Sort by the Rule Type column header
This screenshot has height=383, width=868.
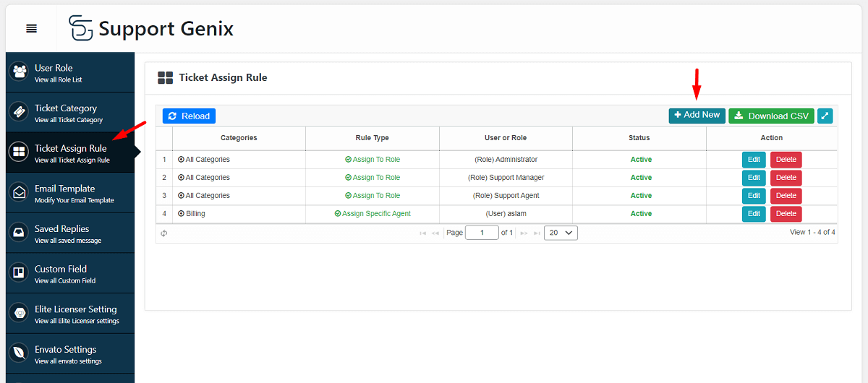click(372, 137)
